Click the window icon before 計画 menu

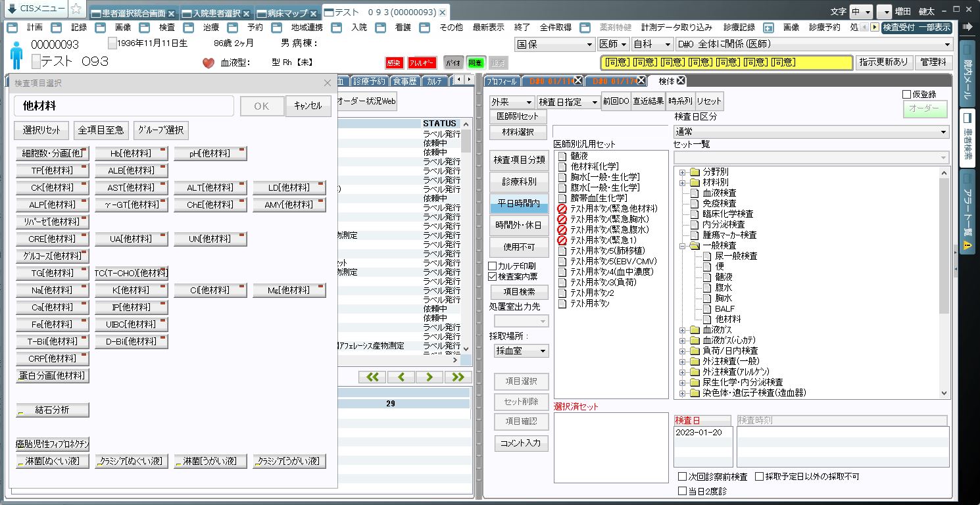(x=12, y=28)
